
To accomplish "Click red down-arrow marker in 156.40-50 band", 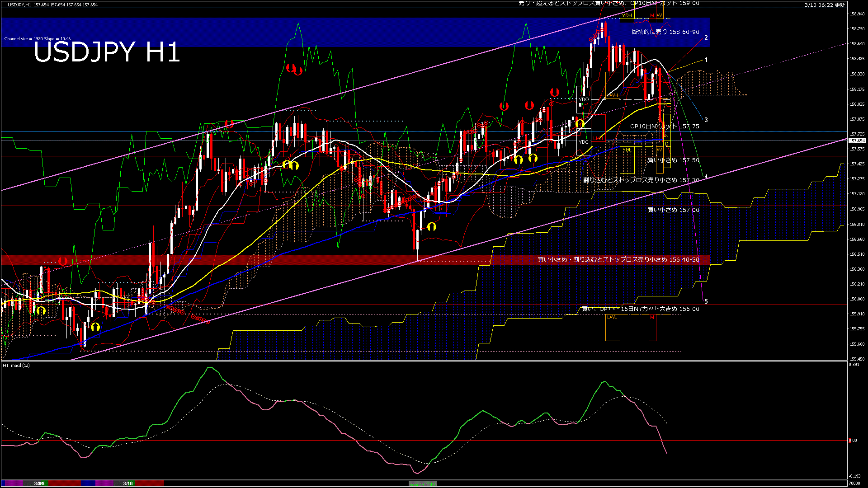I will [x=63, y=261].
